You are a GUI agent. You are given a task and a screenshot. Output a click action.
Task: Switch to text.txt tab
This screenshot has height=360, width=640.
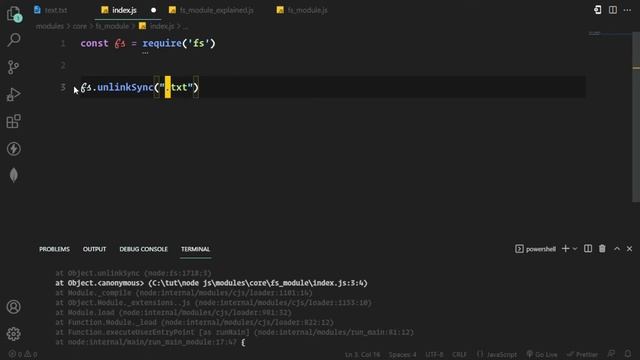tap(51, 10)
